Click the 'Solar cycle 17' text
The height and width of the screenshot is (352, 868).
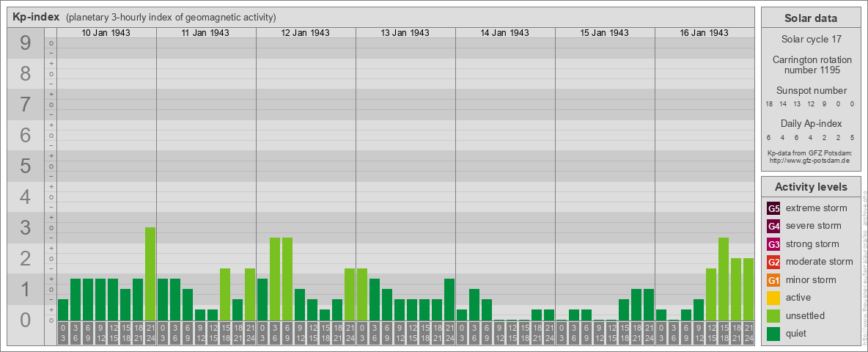[x=810, y=40]
